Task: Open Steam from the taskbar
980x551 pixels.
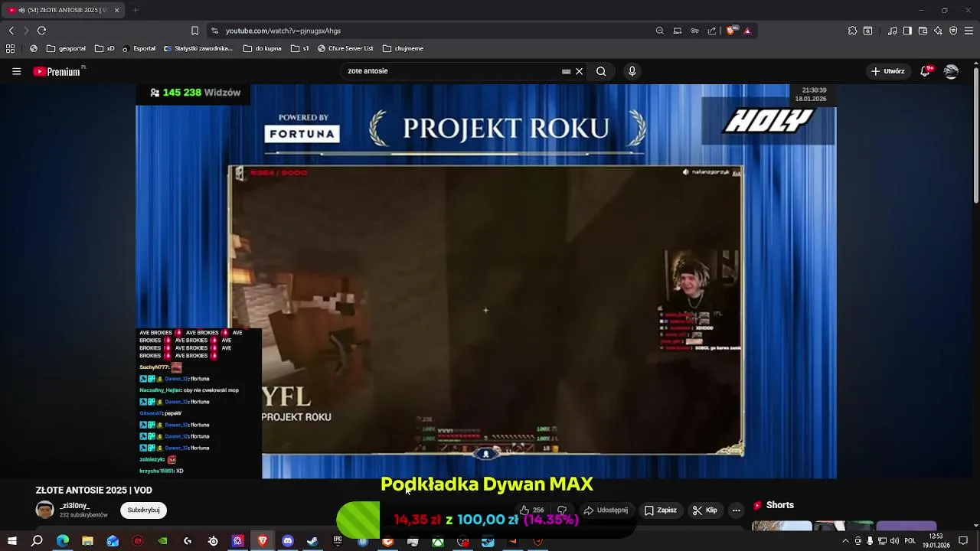Action: pyautogui.click(x=312, y=541)
